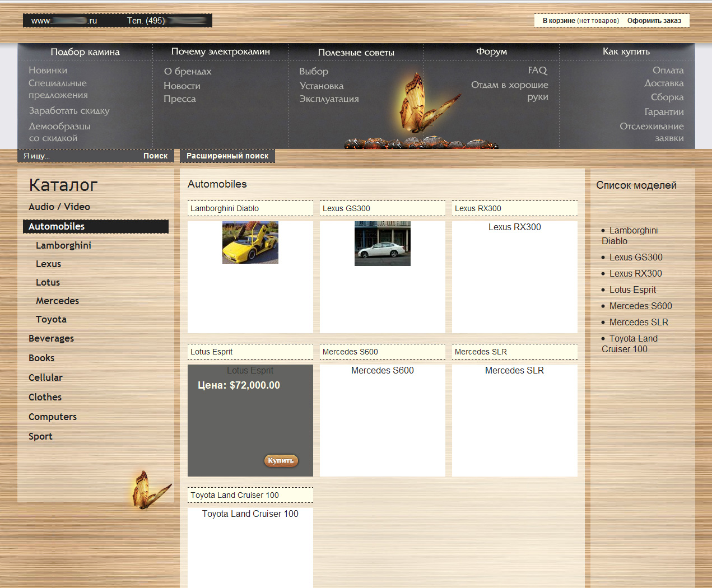Open the yellow Lamborghini Diablo thumbnail
Screen dimensions: 712x588
pos(250,242)
